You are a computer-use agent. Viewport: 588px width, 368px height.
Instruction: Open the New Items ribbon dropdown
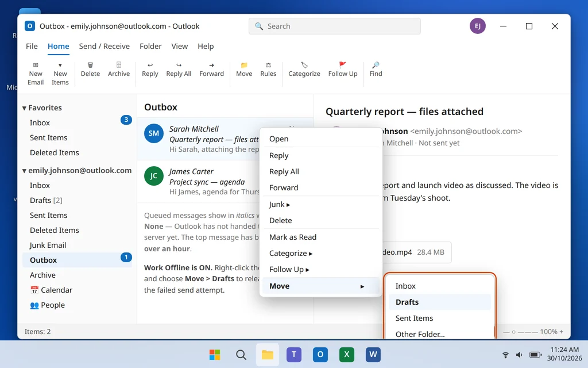(60, 74)
